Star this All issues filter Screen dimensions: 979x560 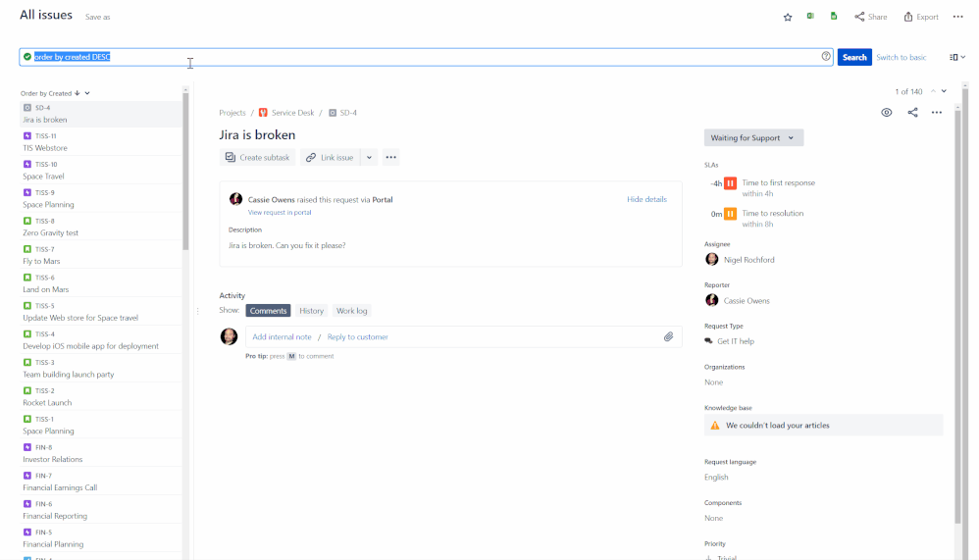(788, 17)
